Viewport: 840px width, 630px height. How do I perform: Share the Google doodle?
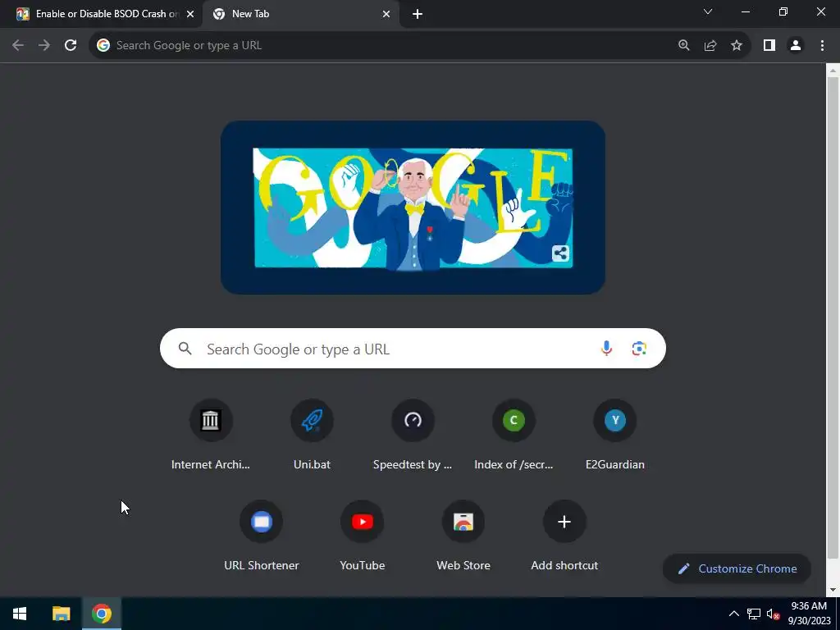point(560,253)
